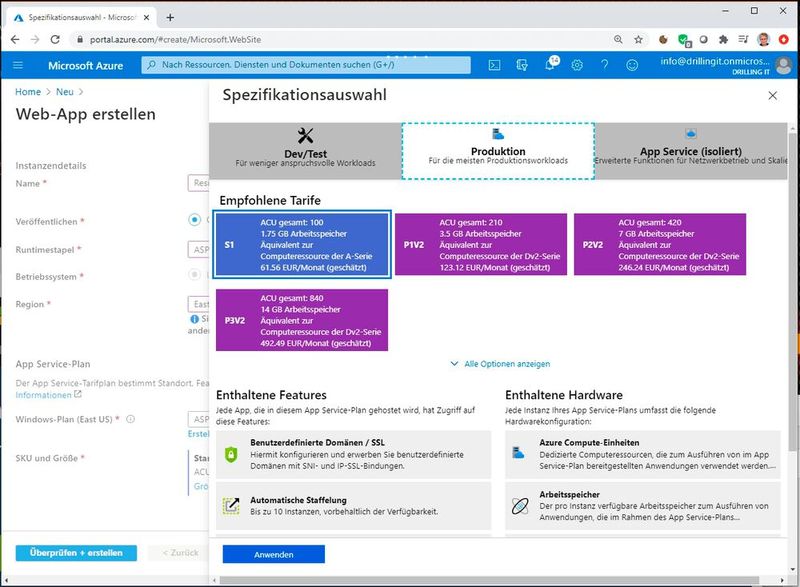
Task: Click the Microsoft Azure logo text
Action: 86,65
